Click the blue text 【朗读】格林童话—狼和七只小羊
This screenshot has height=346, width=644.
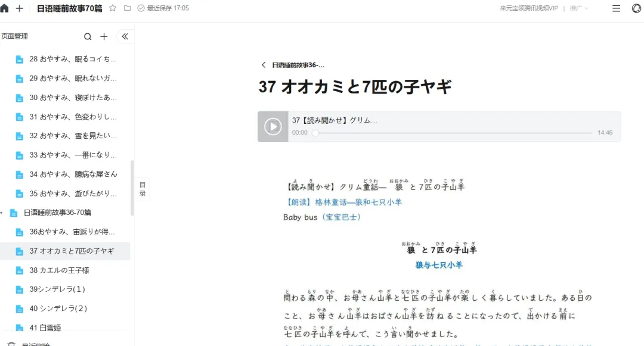point(343,202)
